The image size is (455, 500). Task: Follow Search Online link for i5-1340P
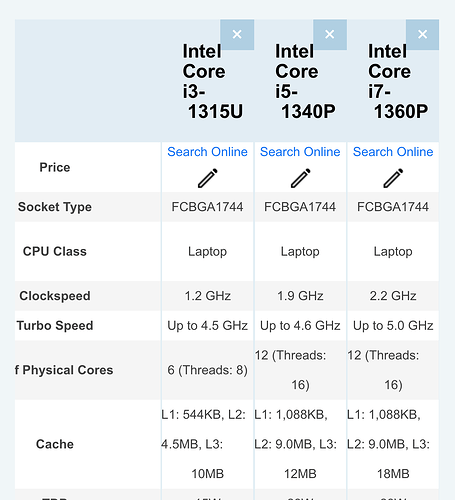coord(300,152)
